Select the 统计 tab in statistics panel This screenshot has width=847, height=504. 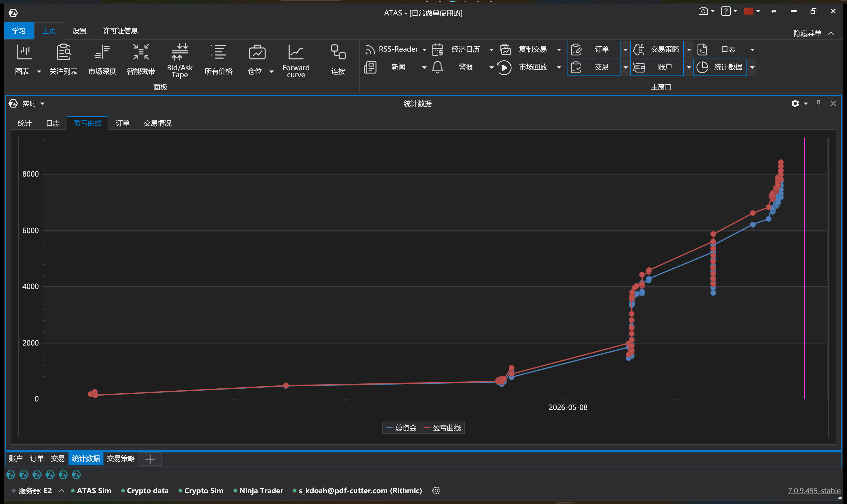pos(24,123)
